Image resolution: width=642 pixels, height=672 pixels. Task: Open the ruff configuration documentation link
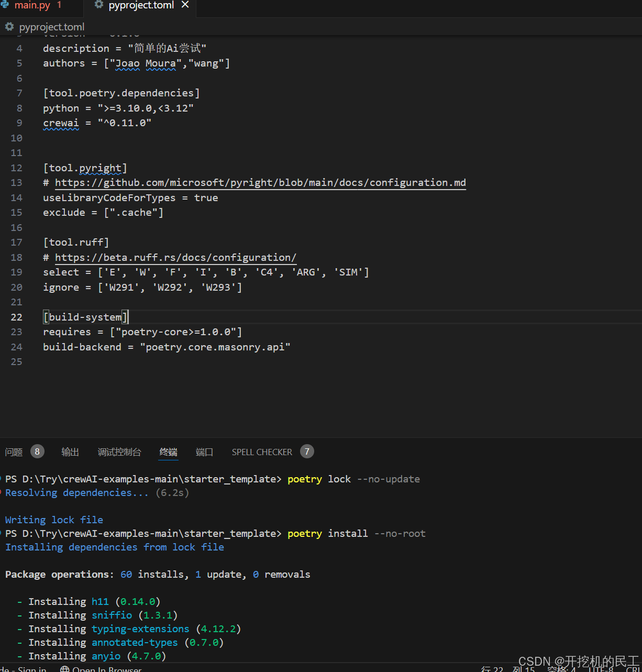click(x=176, y=257)
